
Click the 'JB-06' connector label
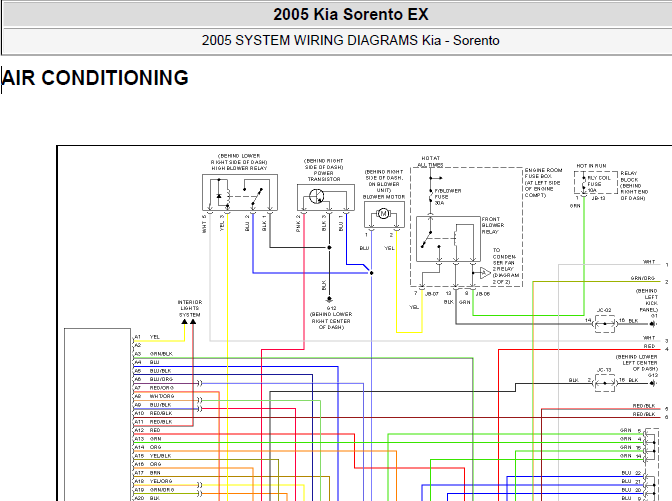pos(483,294)
